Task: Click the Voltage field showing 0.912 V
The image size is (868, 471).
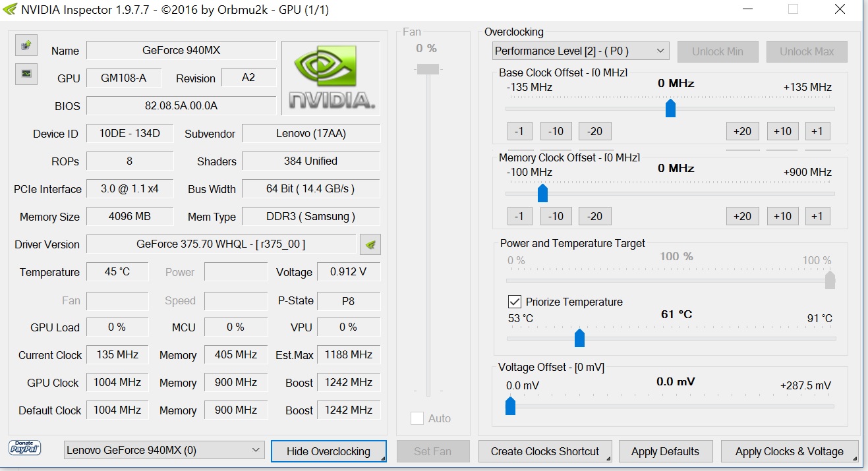Action: [x=349, y=271]
